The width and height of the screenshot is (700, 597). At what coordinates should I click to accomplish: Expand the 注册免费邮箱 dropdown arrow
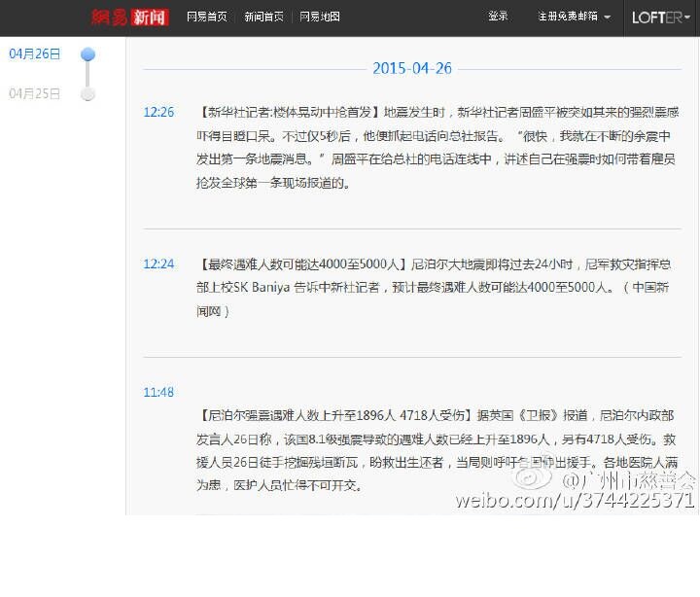point(607,18)
